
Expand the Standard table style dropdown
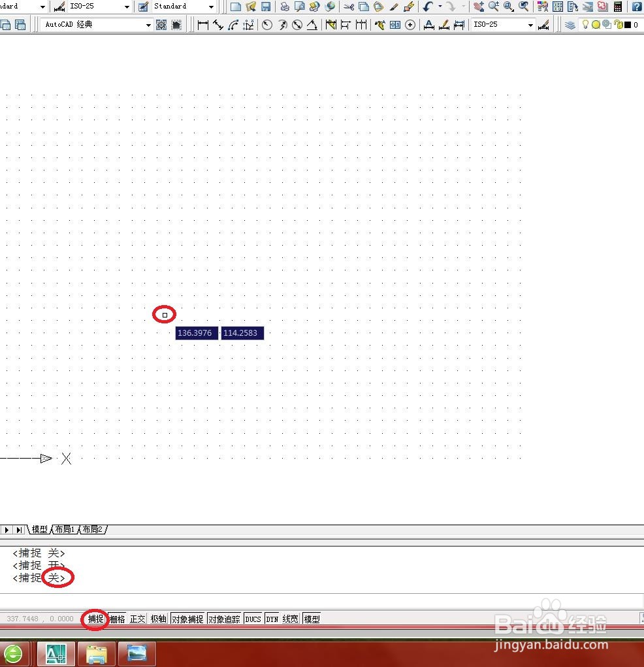pos(212,7)
